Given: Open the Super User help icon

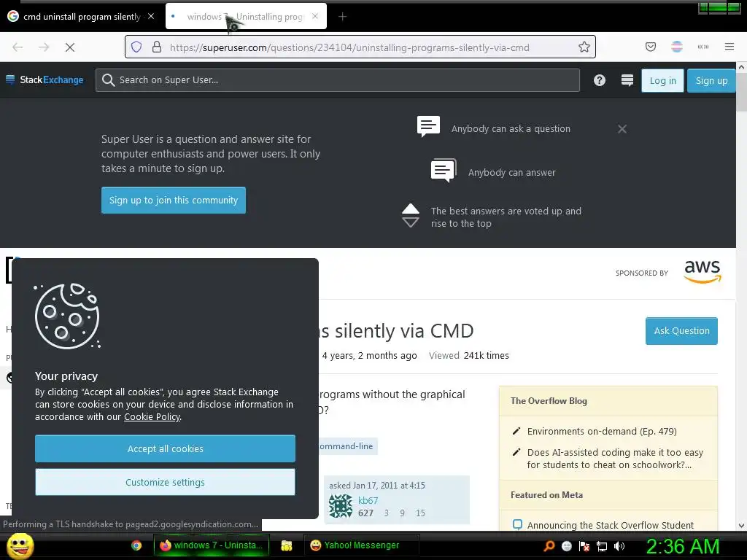Looking at the screenshot, I should pos(600,80).
